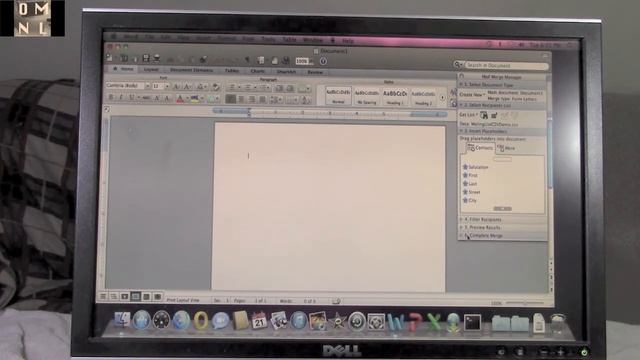Viewport: 640px width, 360px height.
Task: Select the SmartArt ribbon tab
Action: (287, 71)
